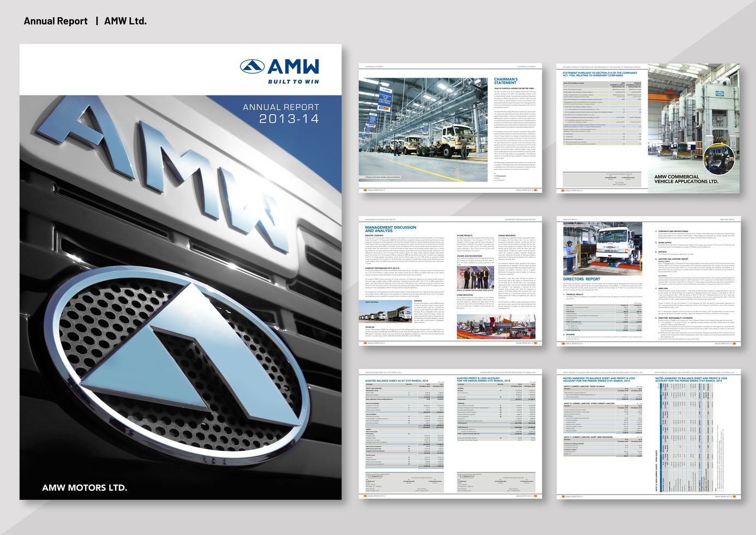Click the "FUTURE PROJECTS" subheading
756x535 pixels.
click(465, 235)
